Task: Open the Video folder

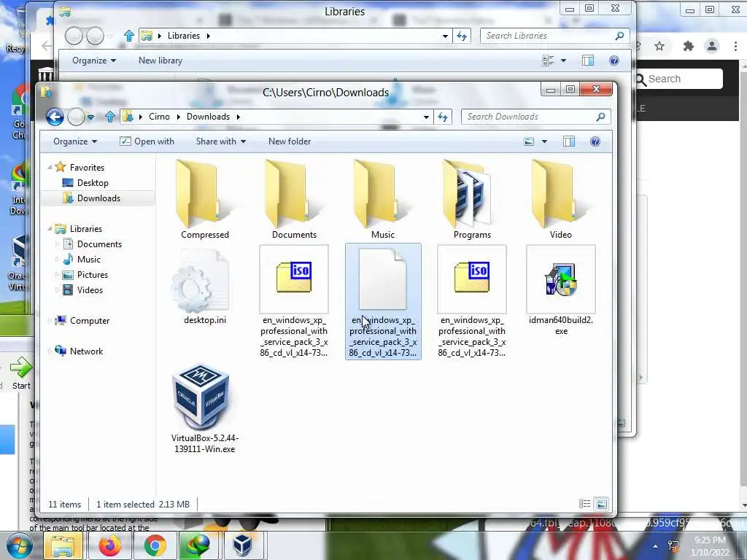Action: (x=561, y=199)
